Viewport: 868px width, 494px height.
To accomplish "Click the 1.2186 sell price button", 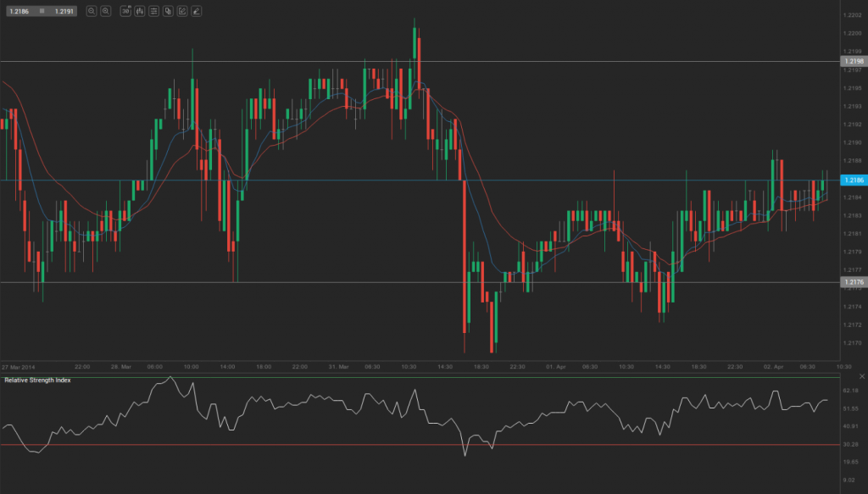I will point(19,11).
